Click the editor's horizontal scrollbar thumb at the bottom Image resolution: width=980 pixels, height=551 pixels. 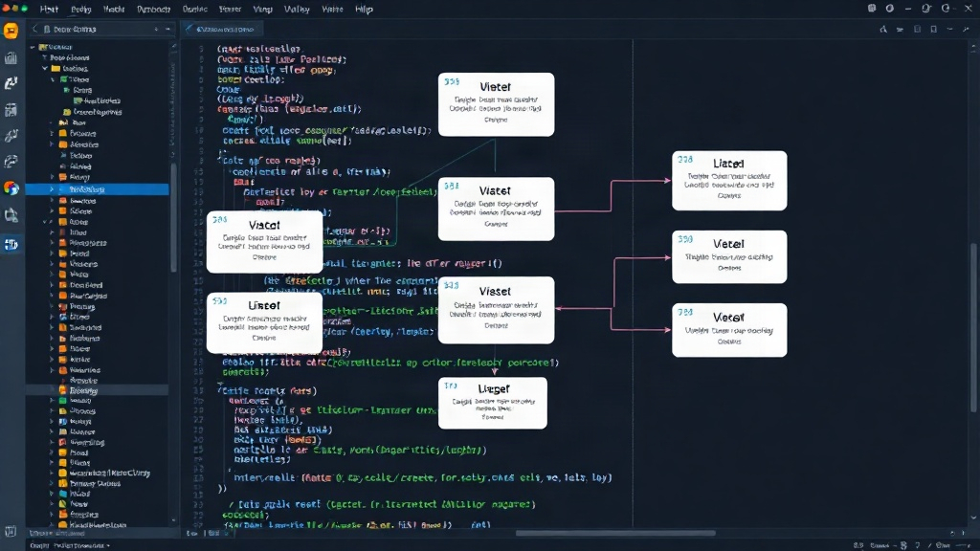(615, 533)
